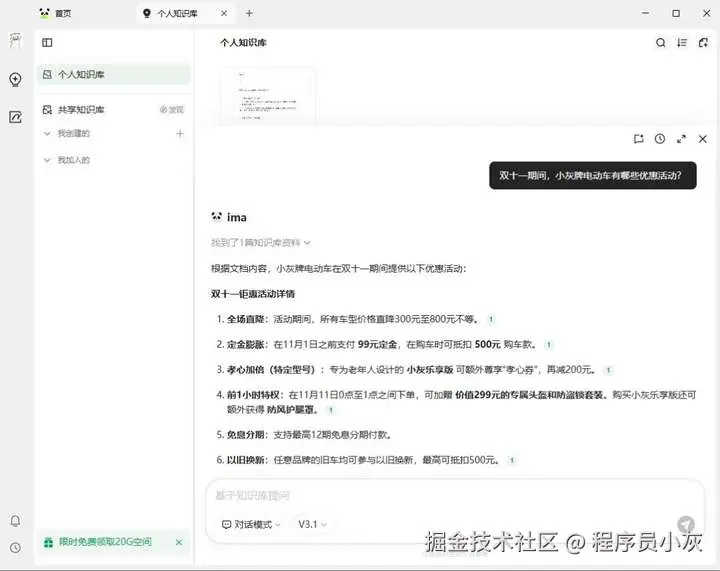Image resolution: width=720 pixels, height=571 pixels.
Task: Select 共享知识库 in sidebar
Action: click(x=81, y=109)
